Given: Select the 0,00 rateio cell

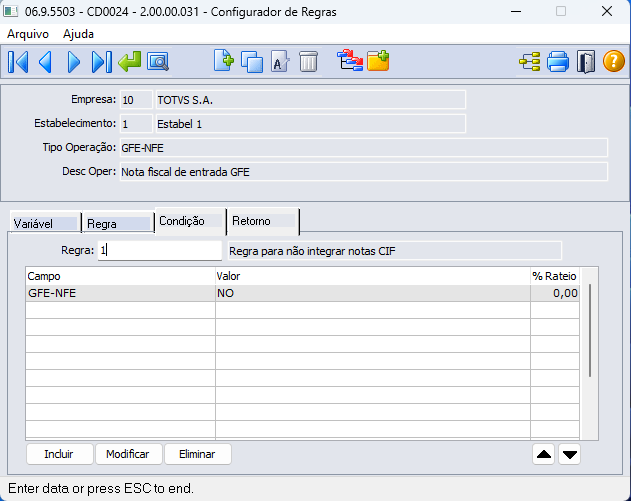Looking at the screenshot, I should point(555,293).
